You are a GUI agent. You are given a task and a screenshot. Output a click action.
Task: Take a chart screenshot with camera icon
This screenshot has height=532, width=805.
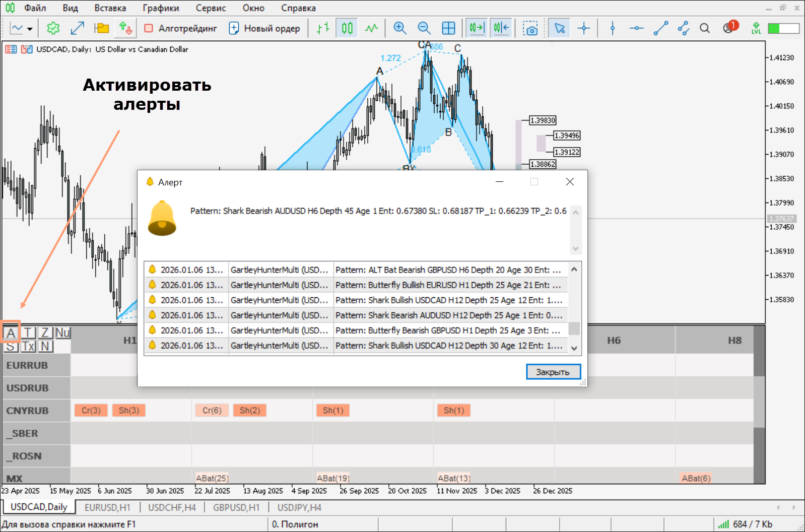(x=530, y=28)
